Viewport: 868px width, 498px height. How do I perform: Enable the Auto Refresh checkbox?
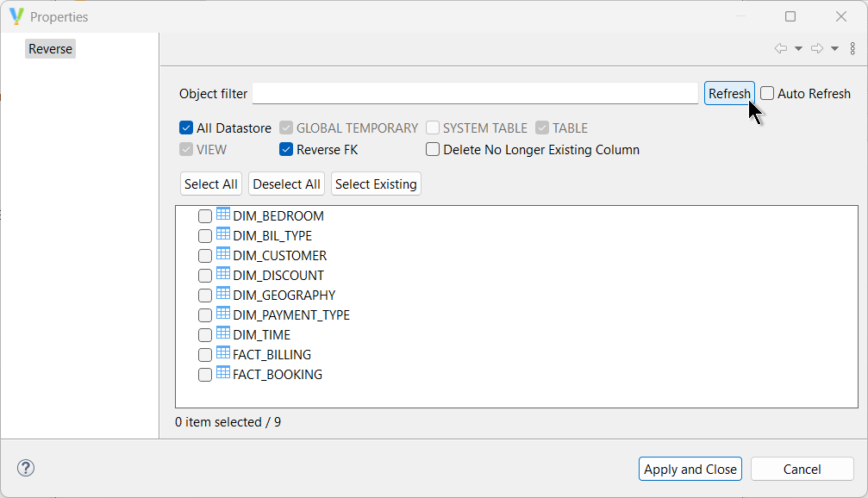pos(767,94)
